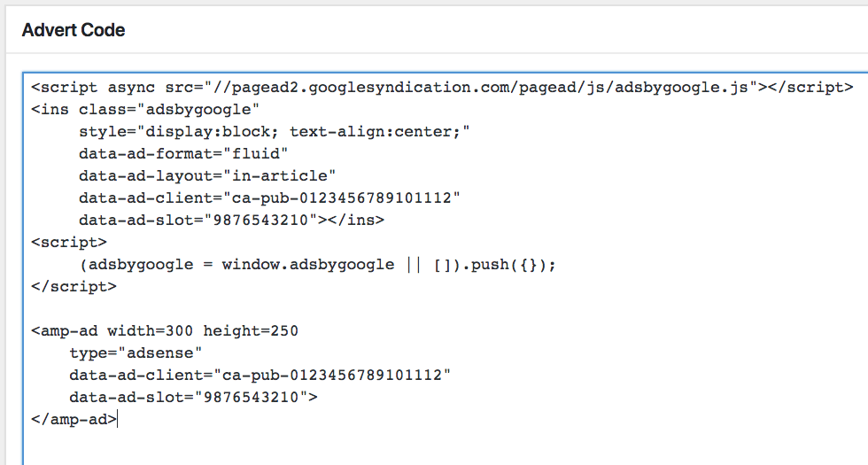Click the Advert Code panel heading
868x465 pixels.
(x=74, y=30)
